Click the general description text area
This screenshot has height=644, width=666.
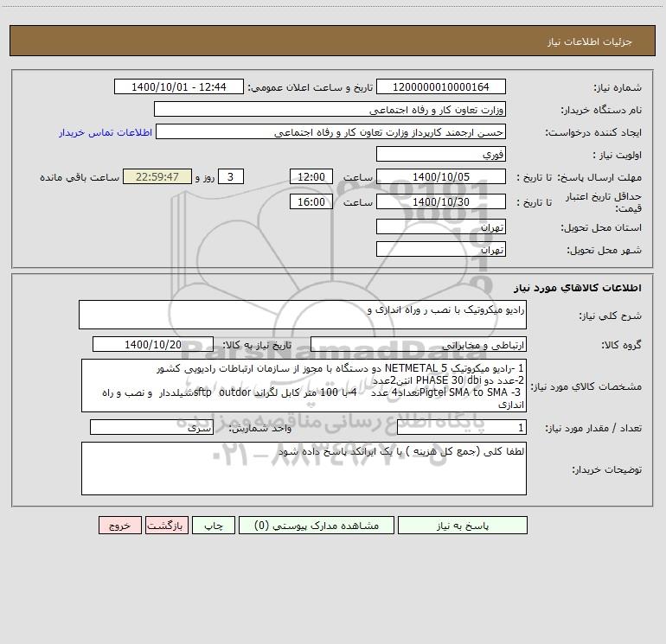tap(303, 315)
